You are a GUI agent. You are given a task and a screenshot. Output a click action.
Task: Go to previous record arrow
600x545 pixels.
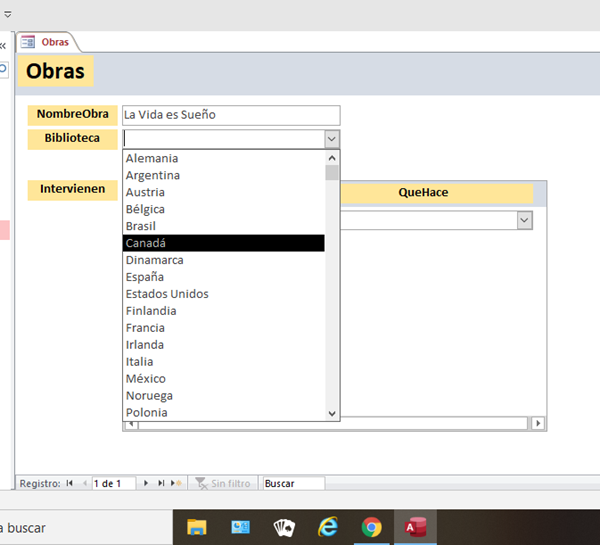(85, 483)
